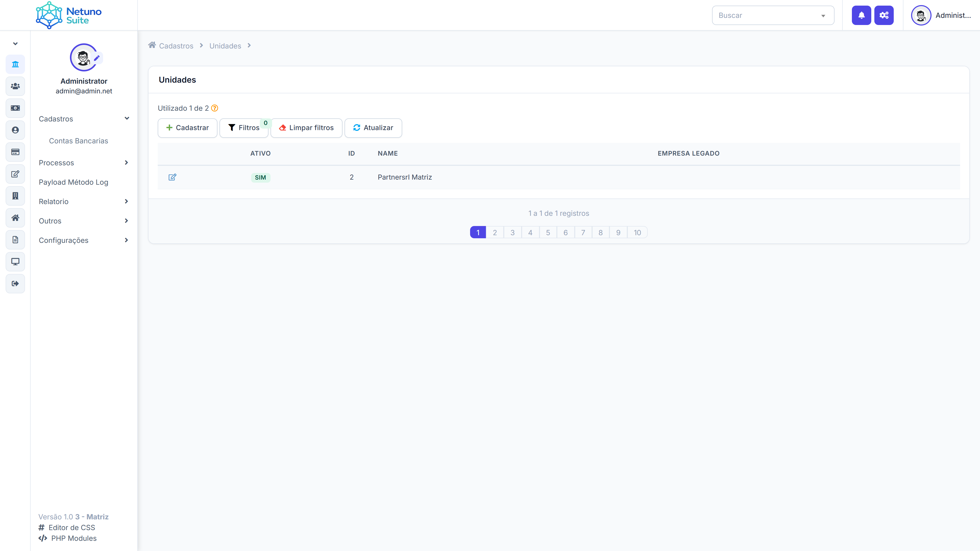The height and width of the screenshot is (551, 980).
Task: Open the document file sidebar icon
Action: coord(15,240)
